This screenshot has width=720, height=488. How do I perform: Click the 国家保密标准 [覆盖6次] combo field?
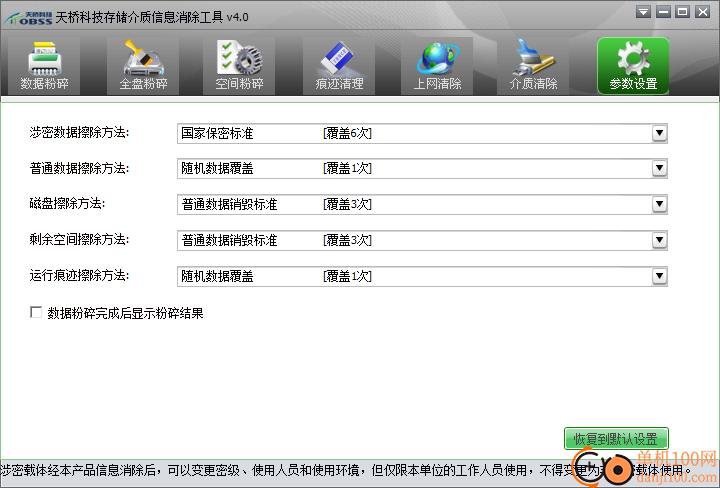click(422, 133)
